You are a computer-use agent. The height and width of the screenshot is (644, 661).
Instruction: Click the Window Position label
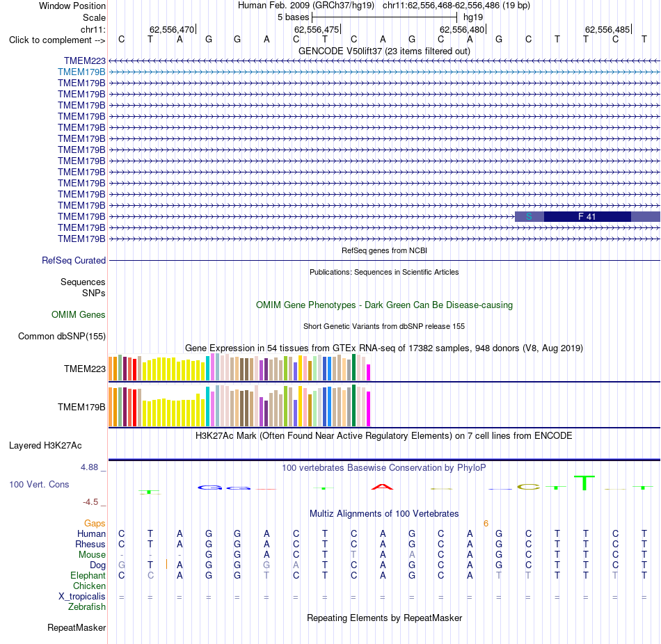pos(72,6)
